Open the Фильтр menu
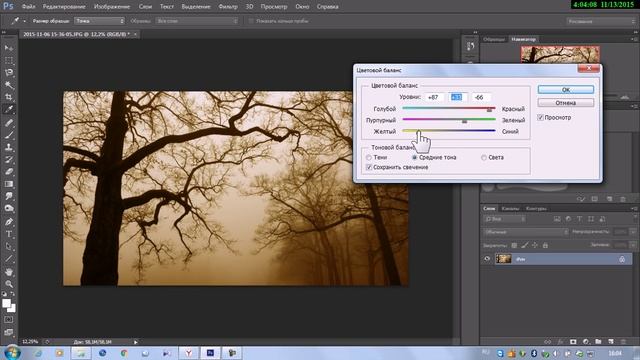Viewport: 640px width, 360px height. [228, 7]
